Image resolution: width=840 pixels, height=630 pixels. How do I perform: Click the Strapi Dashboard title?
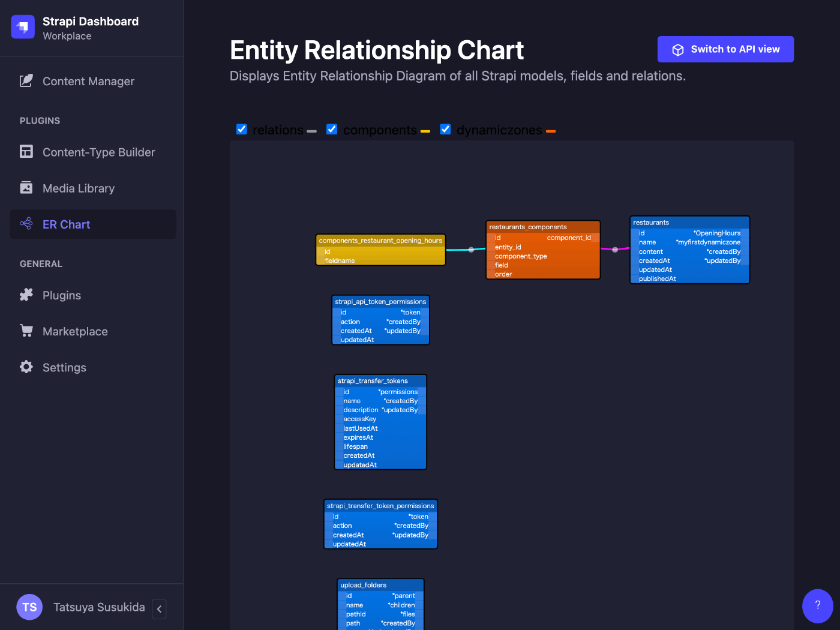91,22
